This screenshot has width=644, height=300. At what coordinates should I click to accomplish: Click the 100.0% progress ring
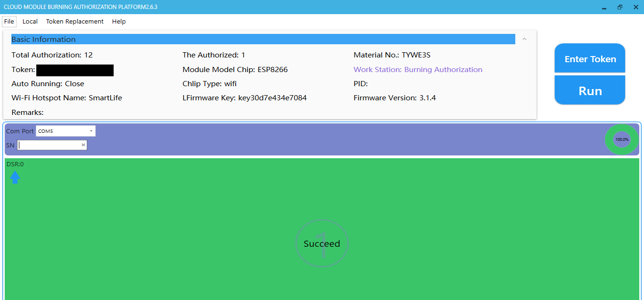(x=622, y=139)
